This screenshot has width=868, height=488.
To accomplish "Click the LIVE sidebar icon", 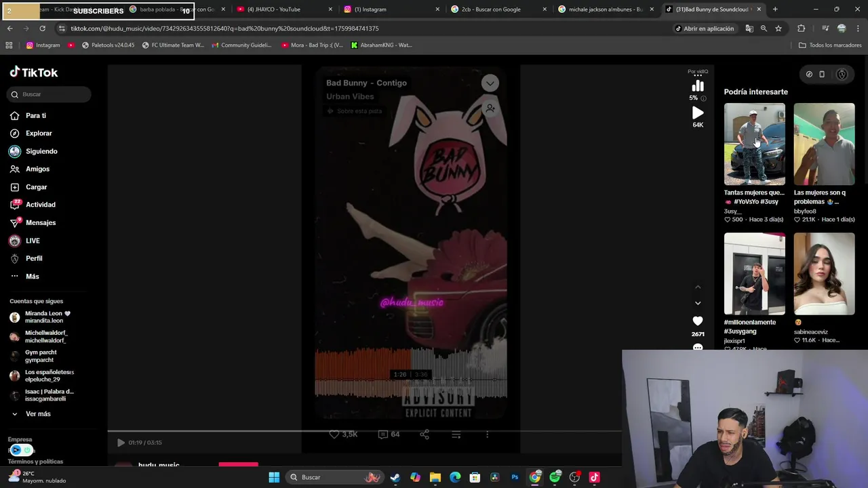I will click(x=15, y=241).
